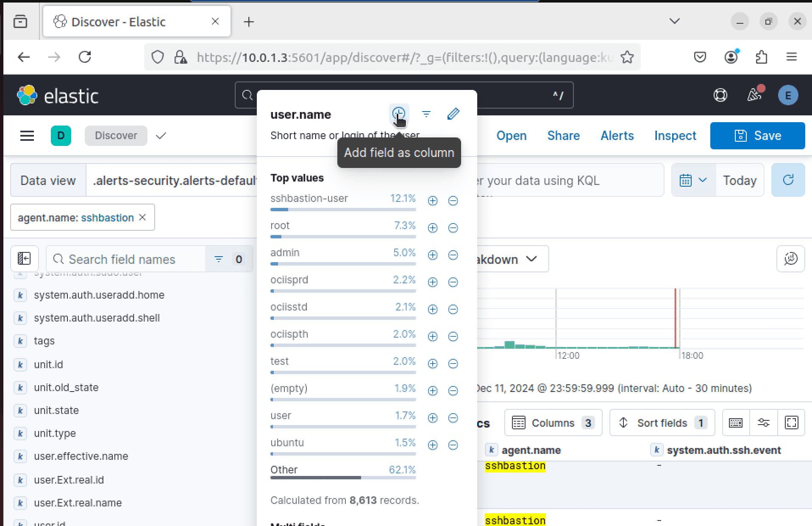
Task: Select the Discover - Elastic browser tab
Action: pyautogui.click(x=137, y=21)
